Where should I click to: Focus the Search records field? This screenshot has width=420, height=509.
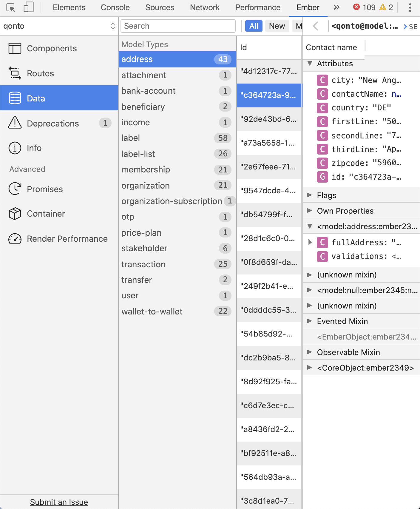(x=178, y=26)
